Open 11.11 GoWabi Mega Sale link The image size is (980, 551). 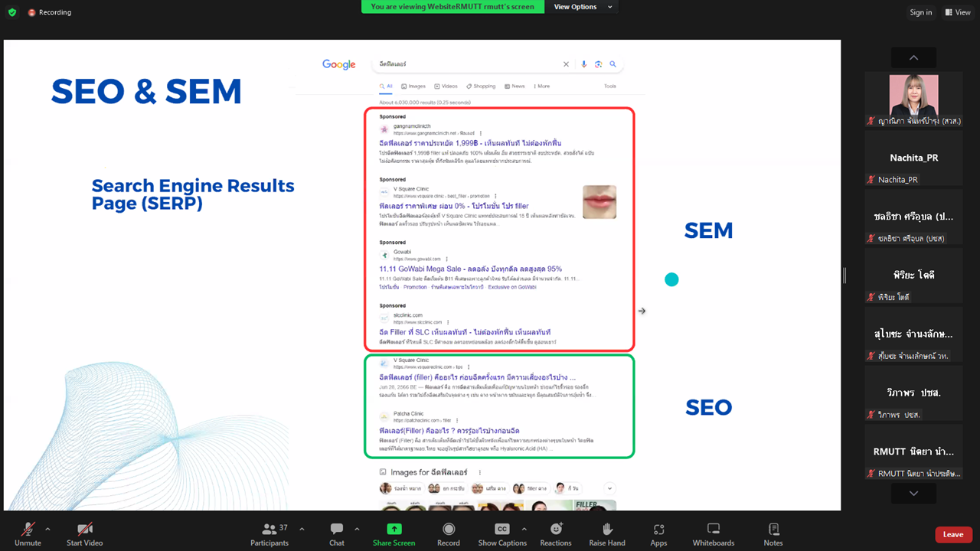click(470, 269)
